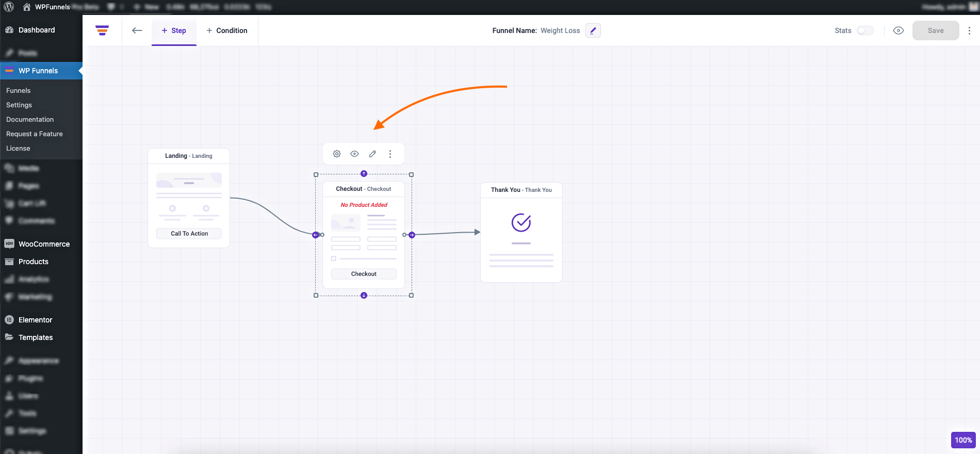Open the top-right three-dot menu

point(969,30)
